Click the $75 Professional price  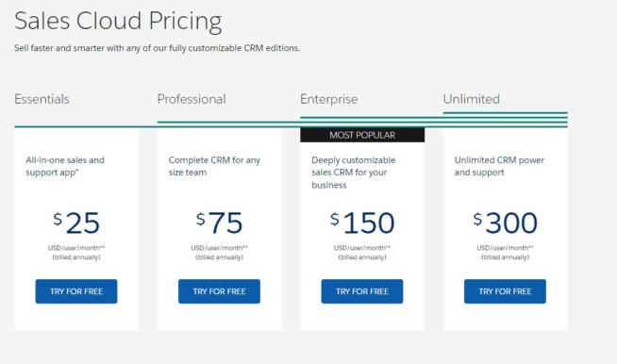tap(219, 223)
